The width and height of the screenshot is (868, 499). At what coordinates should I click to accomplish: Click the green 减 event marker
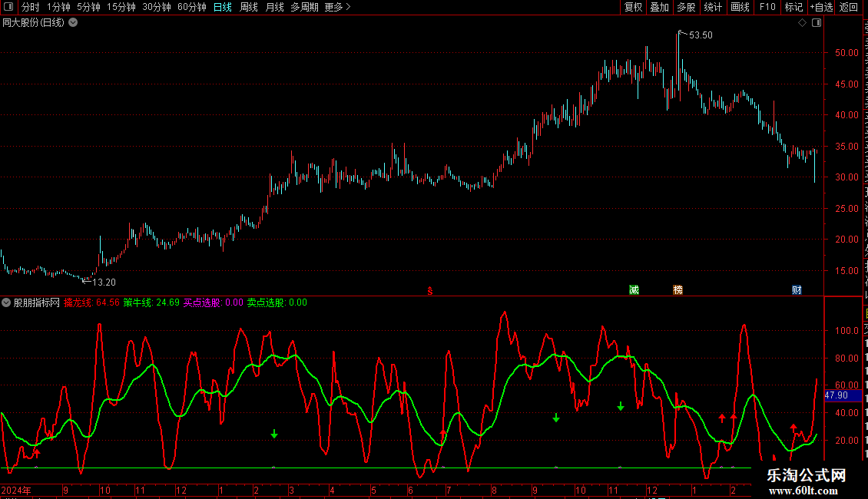click(x=634, y=290)
